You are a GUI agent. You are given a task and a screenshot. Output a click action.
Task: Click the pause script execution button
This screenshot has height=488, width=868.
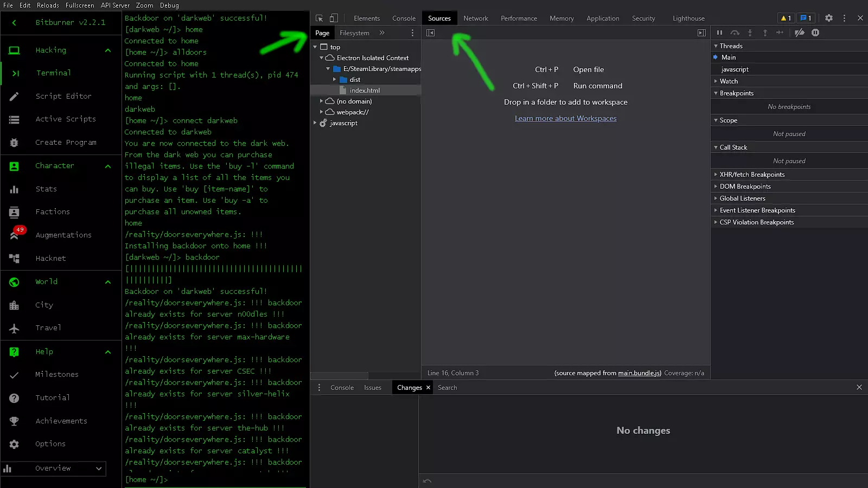coord(719,33)
